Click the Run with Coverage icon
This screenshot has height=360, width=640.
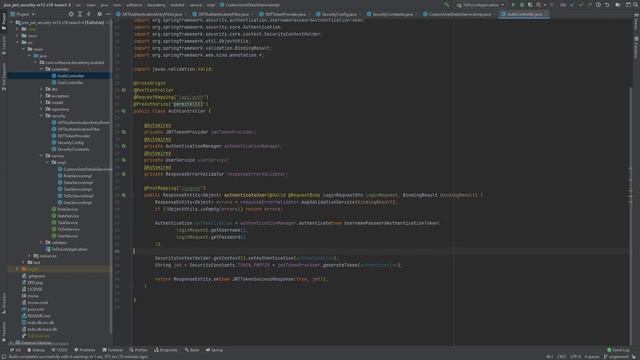click(530, 5)
